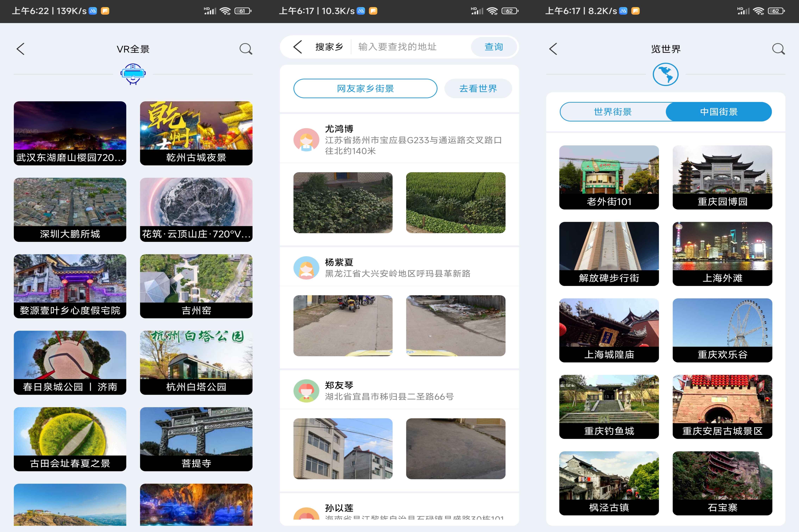Open the 深圳大鹏所城 panorama card
Screen dimensions: 799x532
coord(70,209)
